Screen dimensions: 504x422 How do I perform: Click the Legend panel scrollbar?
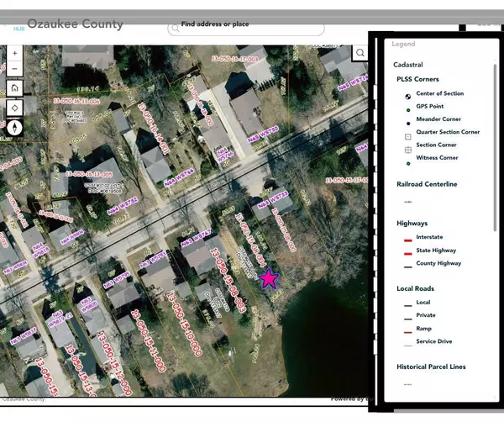point(495,151)
